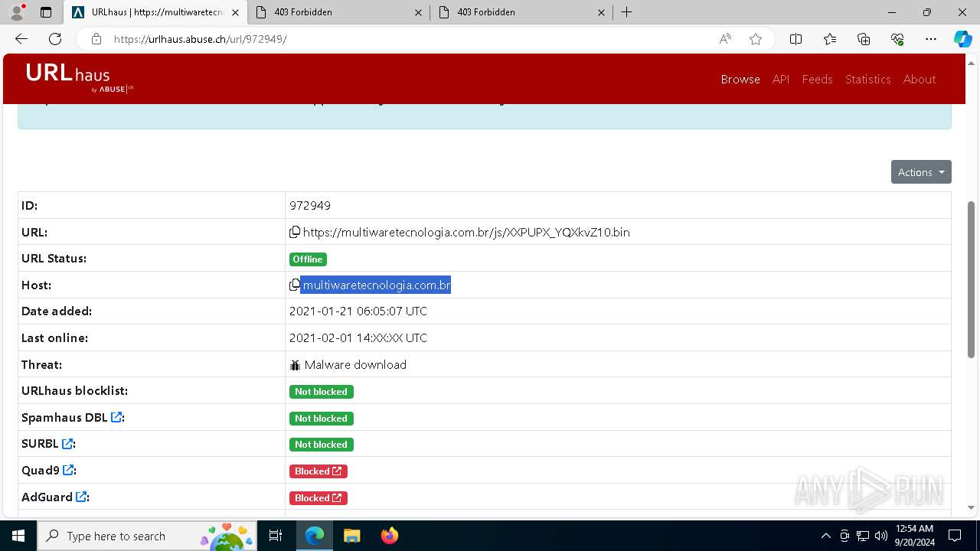980x551 pixels.
Task: Click the Offline status badge
Action: pyautogui.click(x=308, y=259)
